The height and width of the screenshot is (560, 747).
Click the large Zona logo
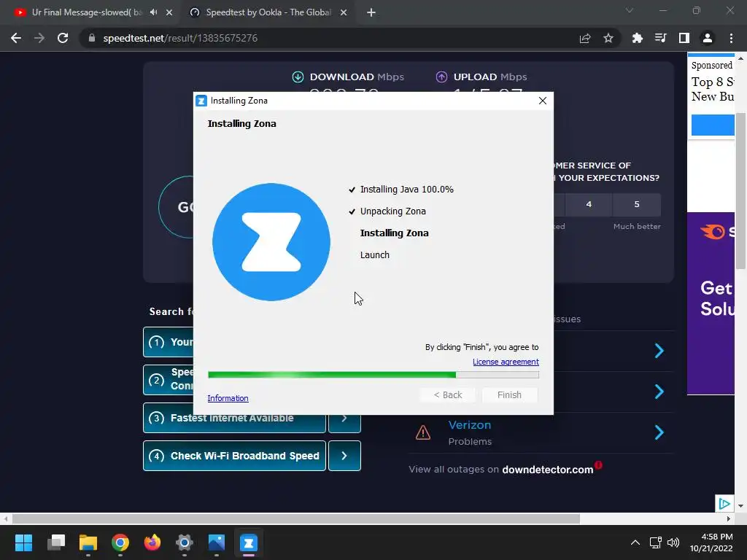pyautogui.click(x=271, y=242)
